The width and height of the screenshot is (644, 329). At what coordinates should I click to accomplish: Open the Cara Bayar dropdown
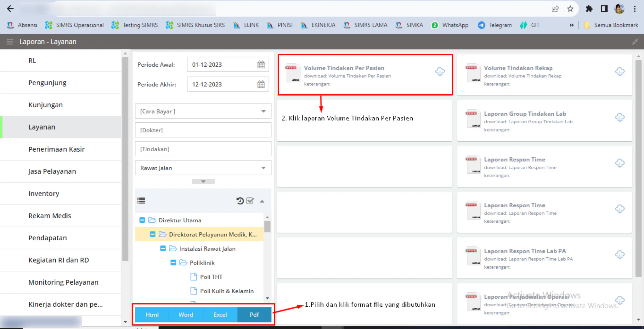pos(203,111)
